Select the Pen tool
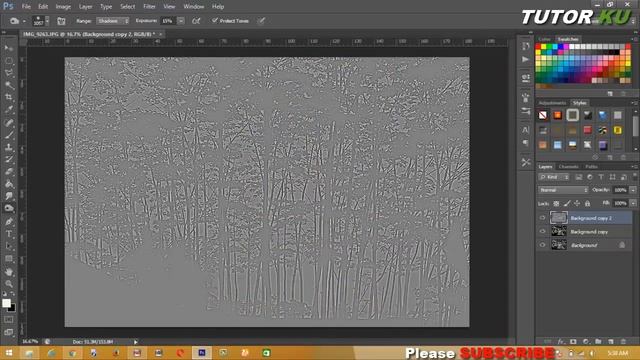 [x=9, y=222]
